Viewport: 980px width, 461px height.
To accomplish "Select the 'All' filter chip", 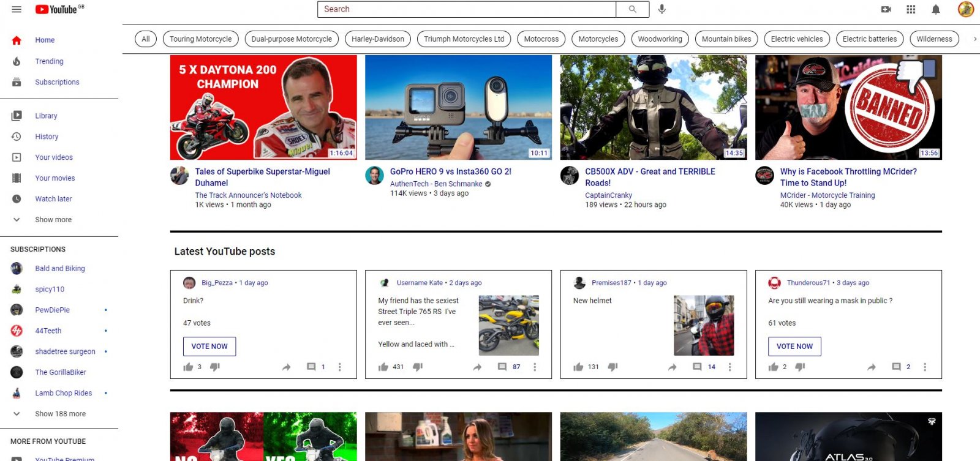I will (x=145, y=39).
